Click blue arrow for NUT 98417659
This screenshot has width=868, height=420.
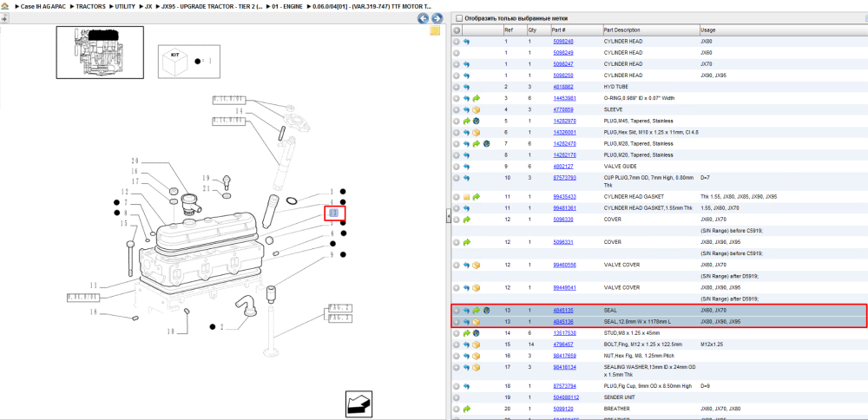point(466,356)
